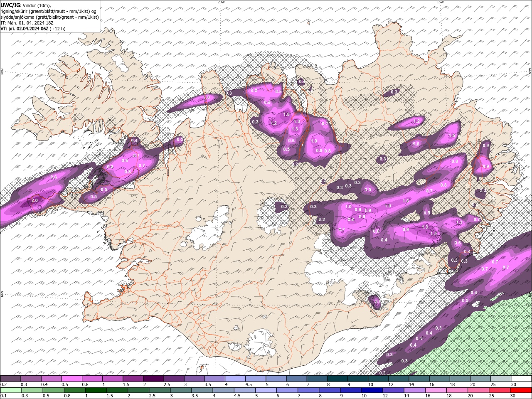532x399 pixels.
Task: Pick the bottom-row legend swatch between 0.1 and 0.3
Action: (11, 391)
